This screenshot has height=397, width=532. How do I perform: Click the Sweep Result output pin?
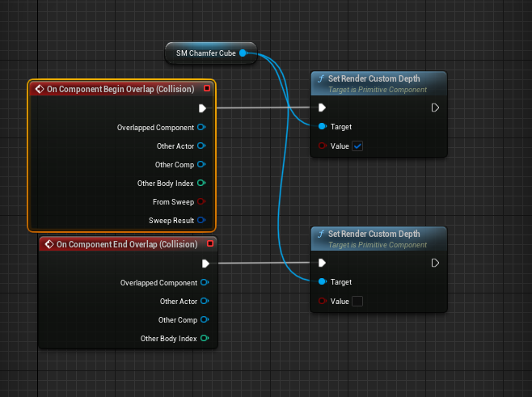201,220
